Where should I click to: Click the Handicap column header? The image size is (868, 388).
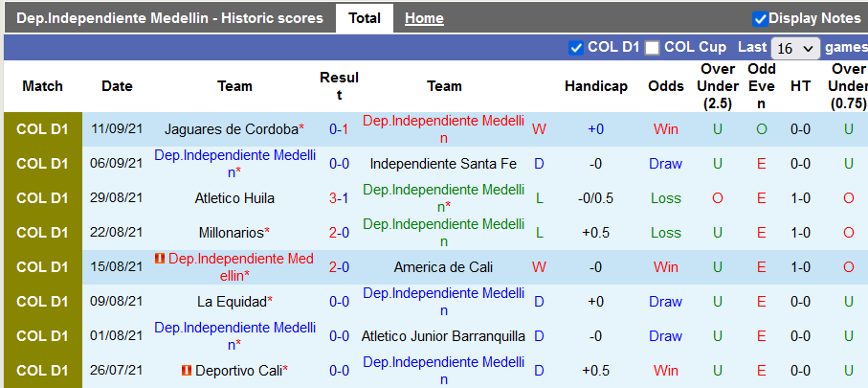tap(596, 86)
